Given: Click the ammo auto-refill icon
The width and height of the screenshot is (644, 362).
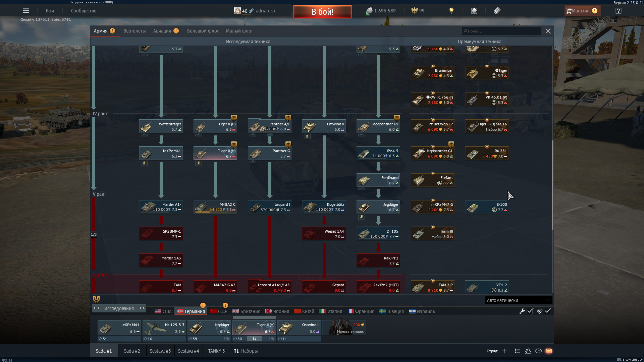Looking at the screenshot, I should click(539, 311).
